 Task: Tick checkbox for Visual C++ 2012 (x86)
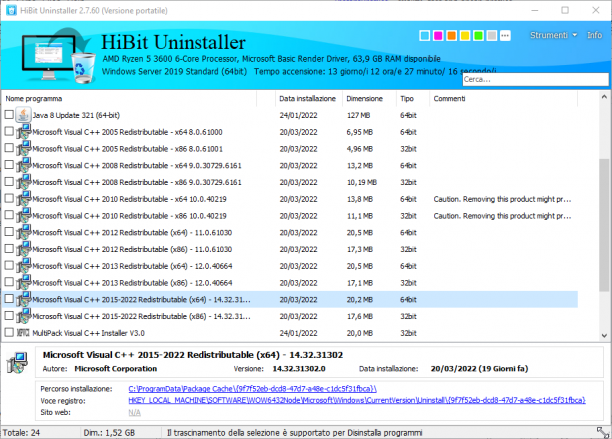click(x=9, y=249)
